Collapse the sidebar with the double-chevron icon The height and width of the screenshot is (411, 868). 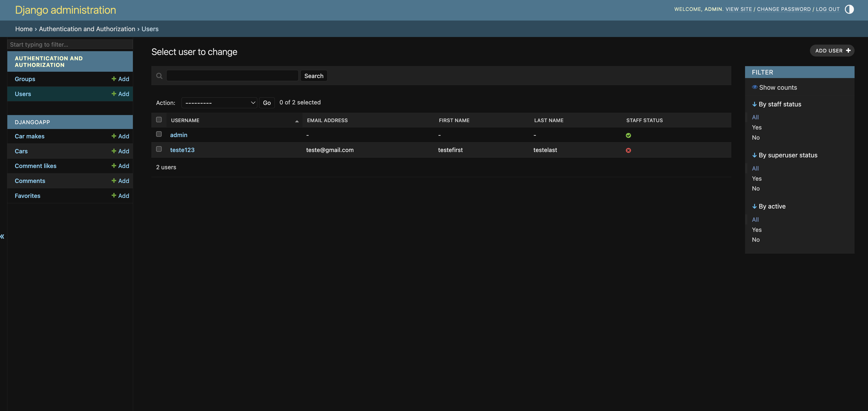[2, 236]
